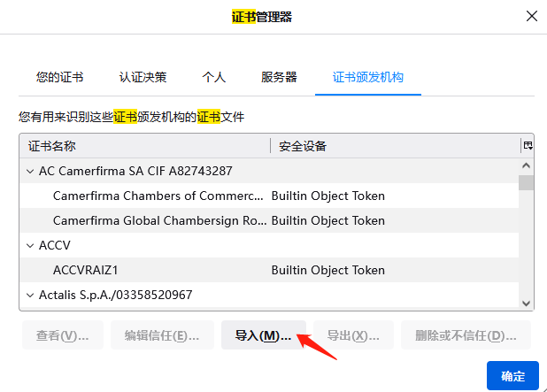Open the 个人 tab
This screenshot has height=392, width=547.
214,77
